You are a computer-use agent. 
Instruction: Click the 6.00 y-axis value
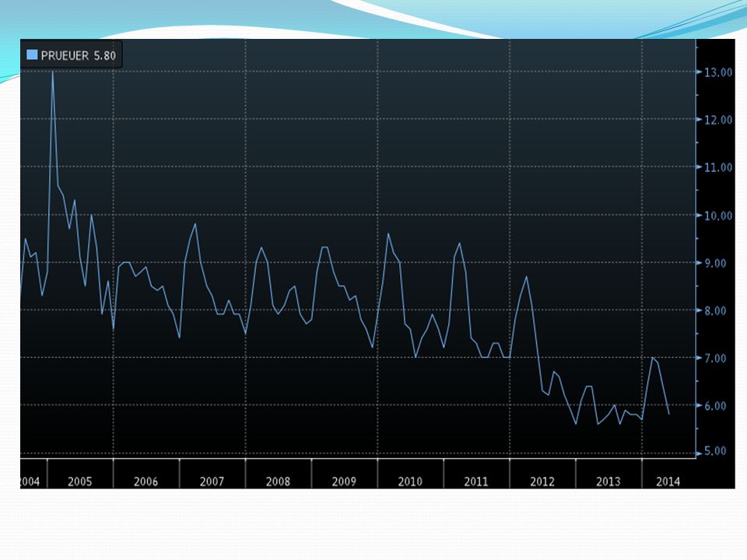715,406
